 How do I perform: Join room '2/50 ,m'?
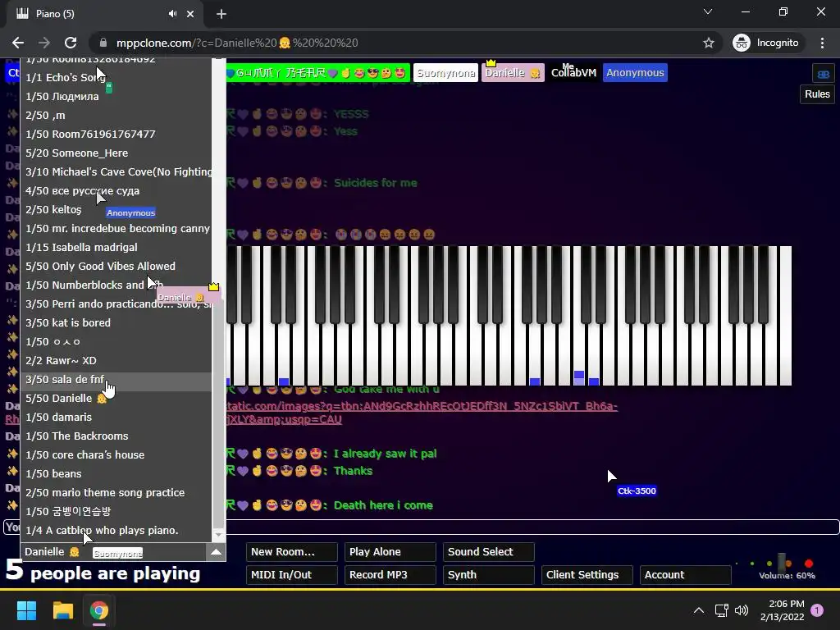click(x=116, y=115)
